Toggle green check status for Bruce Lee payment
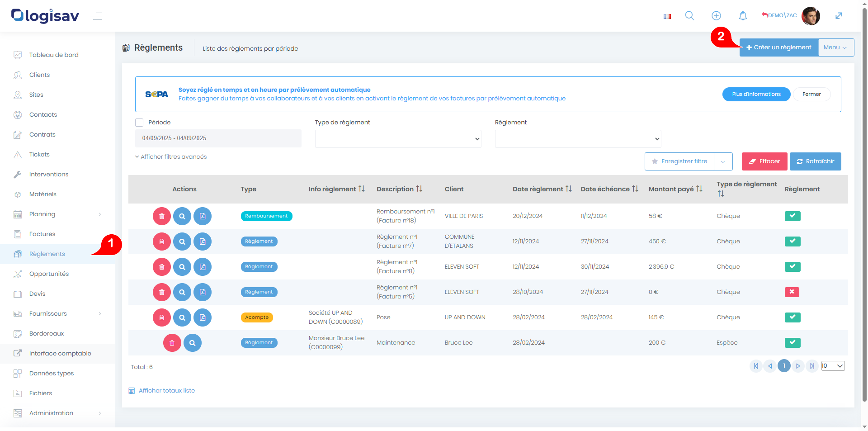The image size is (868, 431). click(792, 343)
